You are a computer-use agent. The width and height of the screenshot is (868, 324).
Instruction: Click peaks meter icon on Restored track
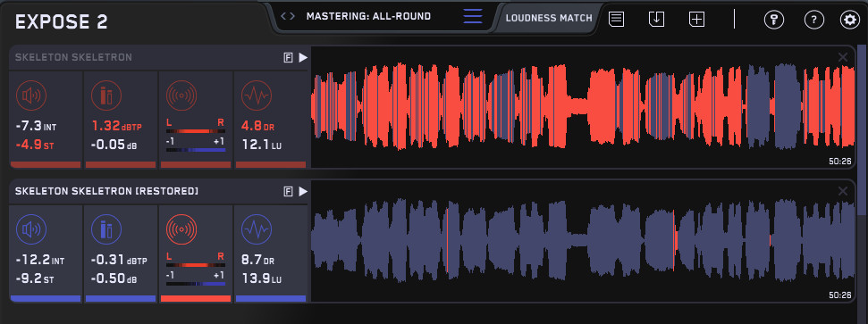105,230
